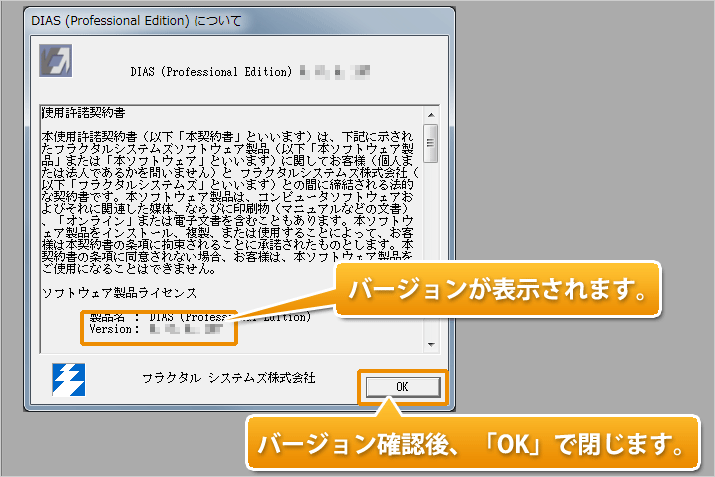Click the scrollbar down arrow
The height and width of the screenshot is (477, 715).
click(x=431, y=343)
